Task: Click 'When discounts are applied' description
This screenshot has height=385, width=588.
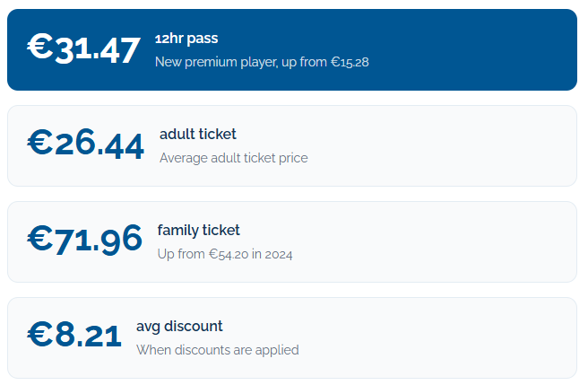Action: point(218,350)
